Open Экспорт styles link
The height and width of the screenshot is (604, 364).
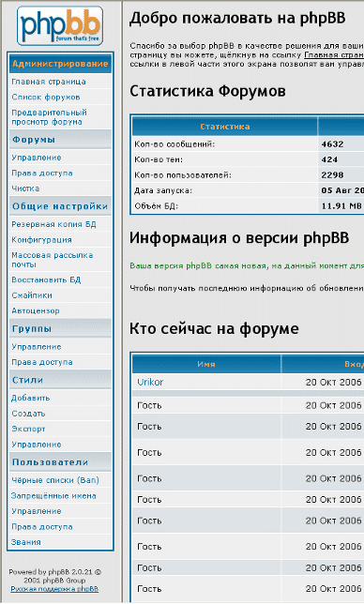(x=28, y=429)
